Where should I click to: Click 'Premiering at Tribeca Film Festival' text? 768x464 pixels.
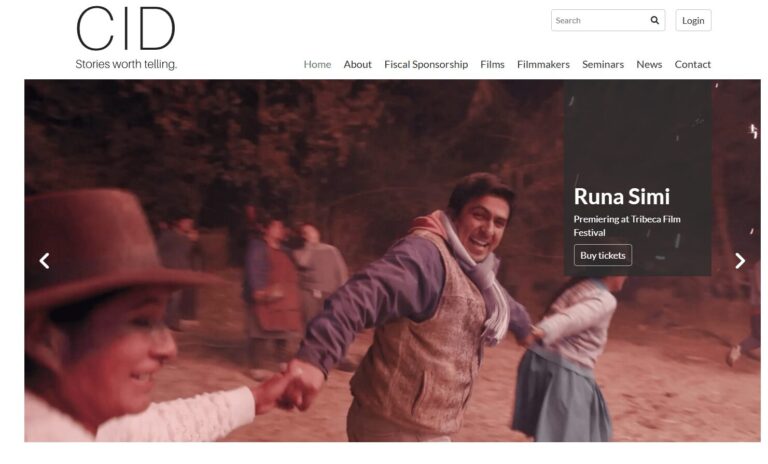click(x=627, y=226)
